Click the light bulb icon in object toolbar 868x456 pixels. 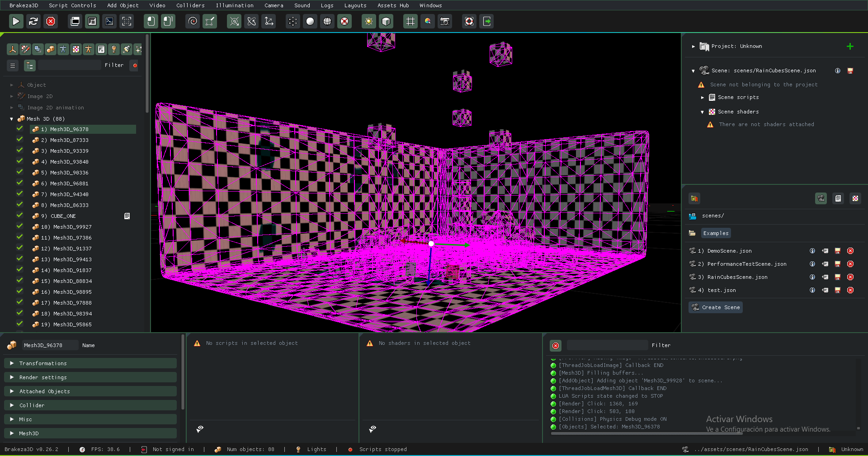pyautogui.click(x=114, y=49)
